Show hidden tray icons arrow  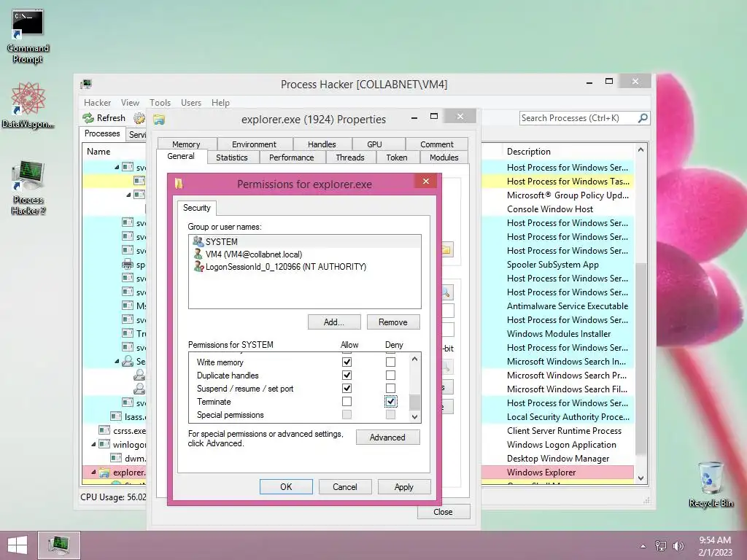pos(643,546)
